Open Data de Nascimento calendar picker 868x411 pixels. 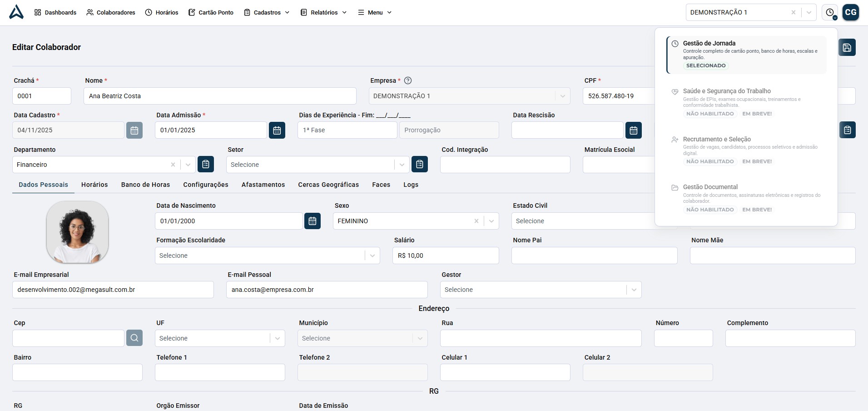[312, 221]
